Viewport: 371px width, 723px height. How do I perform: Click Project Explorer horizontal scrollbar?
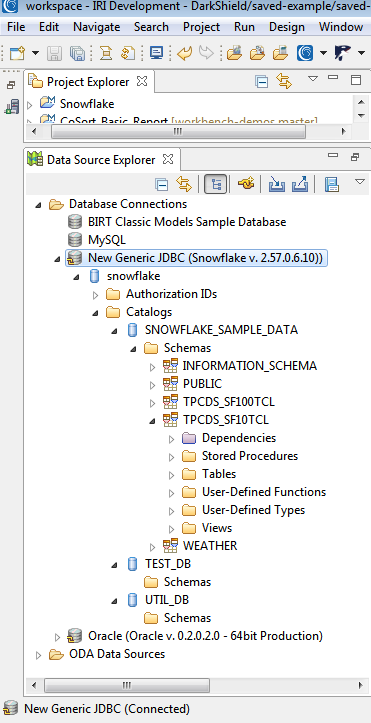point(178,131)
